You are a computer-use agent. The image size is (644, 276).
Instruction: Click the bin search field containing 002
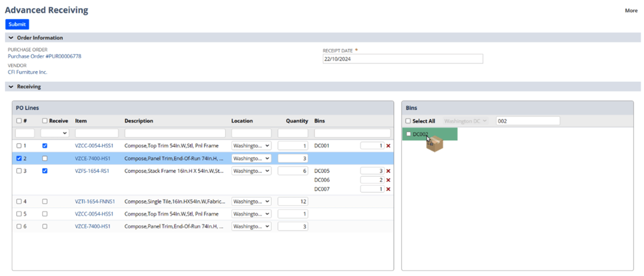(x=528, y=121)
